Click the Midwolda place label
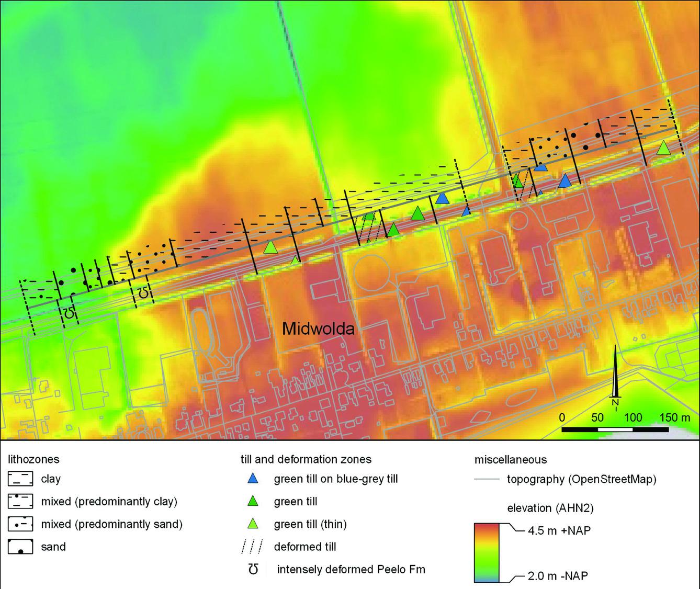This screenshot has height=589, width=700. [318, 329]
